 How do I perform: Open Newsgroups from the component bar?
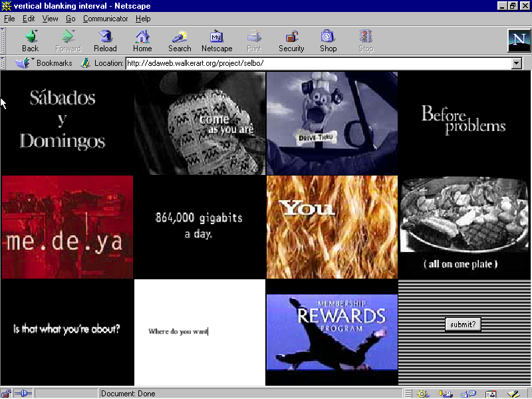pos(469,394)
